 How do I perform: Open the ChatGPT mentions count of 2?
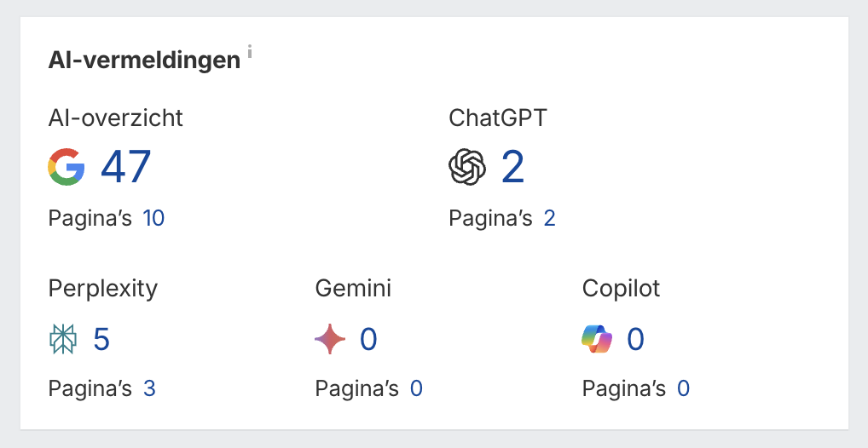512,167
